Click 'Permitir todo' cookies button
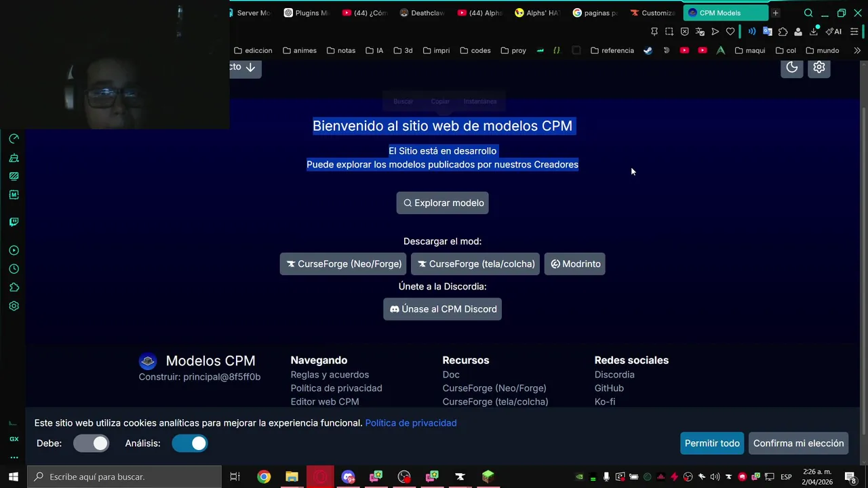Screen dimensions: 868x488 point(712,443)
